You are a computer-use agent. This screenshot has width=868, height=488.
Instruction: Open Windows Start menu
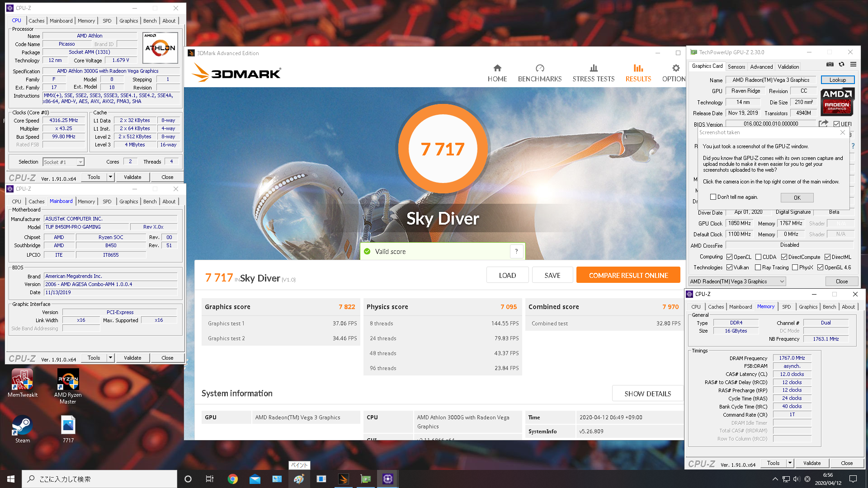[x=11, y=479]
